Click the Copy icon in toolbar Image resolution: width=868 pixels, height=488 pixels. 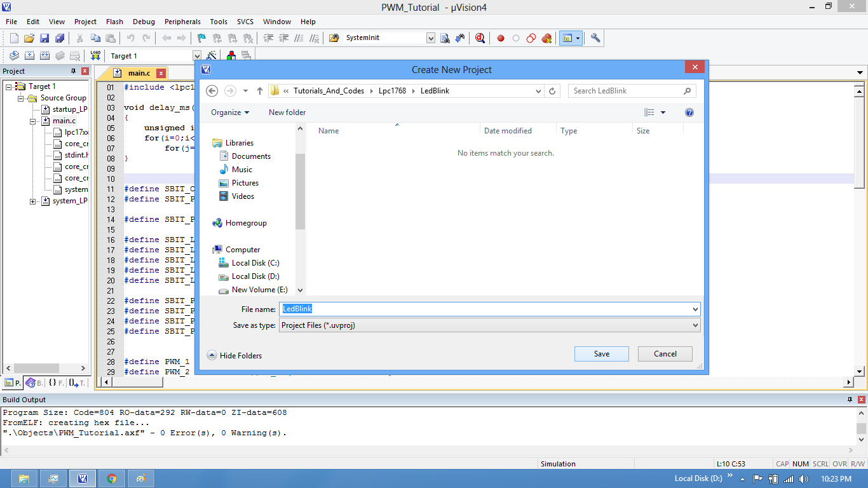point(95,38)
